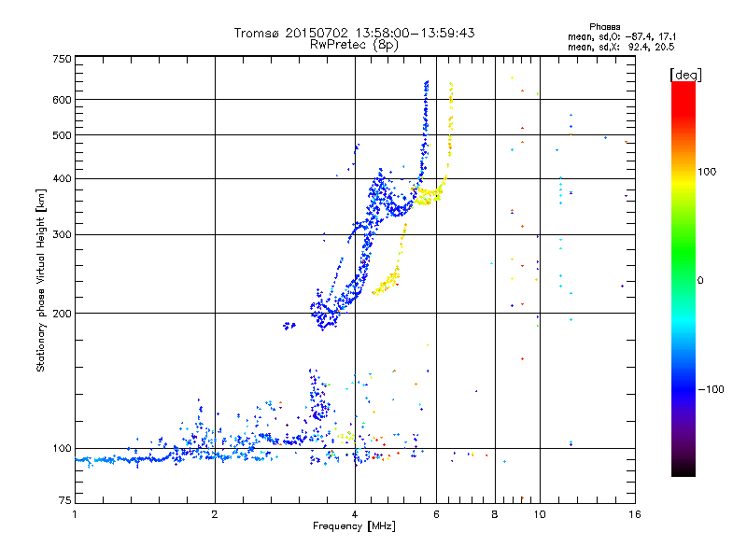Click the x-axis tick label '8'

(495, 514)
